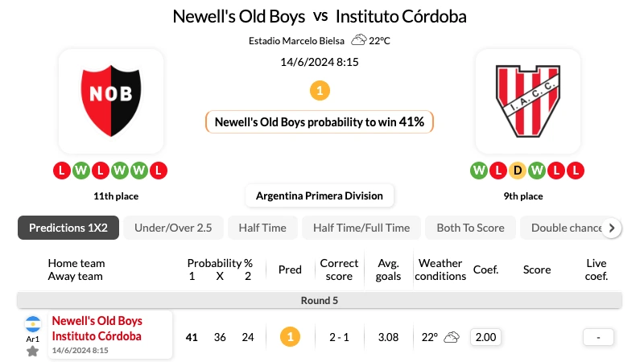This screenshot has height=362, width=644.
Task: Switch to the Double chance tab
Action: pyautogui.click(x=566, y=228)
